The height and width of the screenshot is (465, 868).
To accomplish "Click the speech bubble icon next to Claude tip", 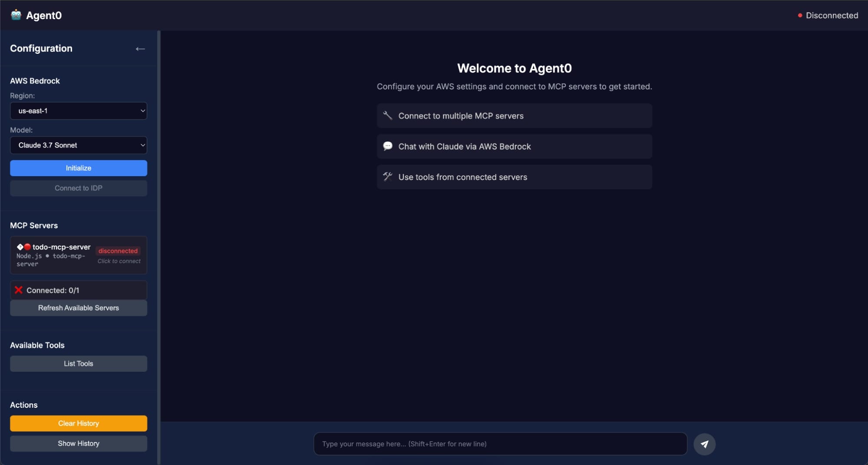I will point(388,146).
